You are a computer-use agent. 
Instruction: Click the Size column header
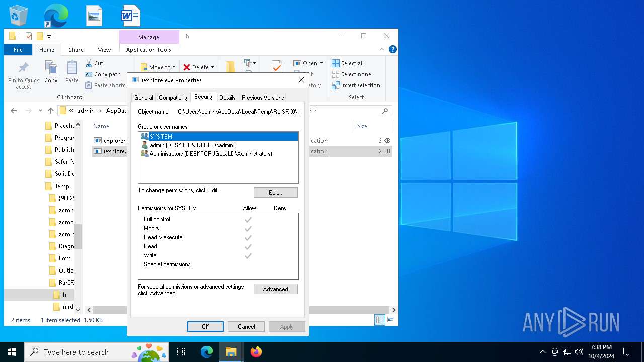(x=362, y=126)
